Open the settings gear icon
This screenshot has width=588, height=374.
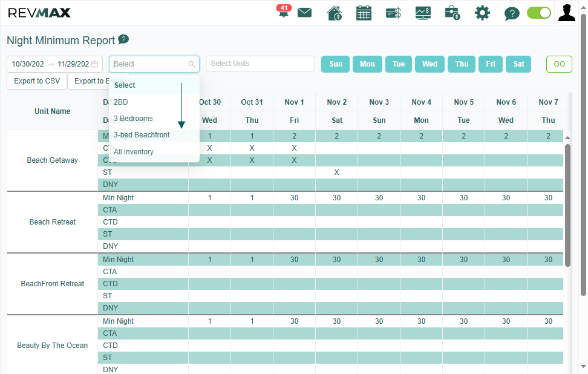coord(482,13)
